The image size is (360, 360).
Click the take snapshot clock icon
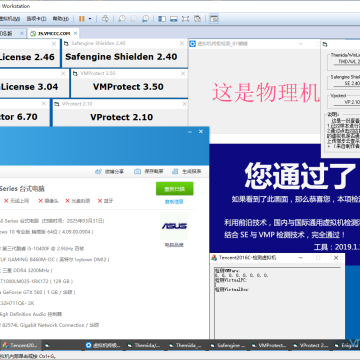click(x=122, y=19)
